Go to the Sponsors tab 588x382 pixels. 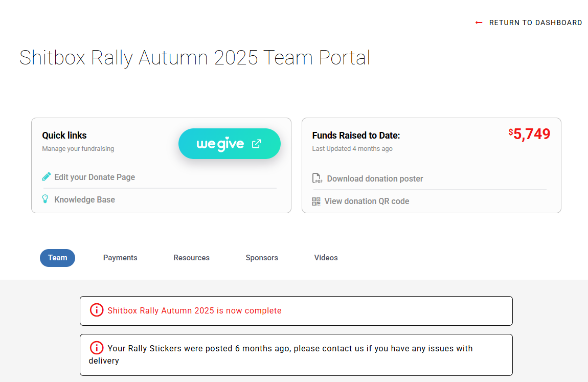(262, 258)
